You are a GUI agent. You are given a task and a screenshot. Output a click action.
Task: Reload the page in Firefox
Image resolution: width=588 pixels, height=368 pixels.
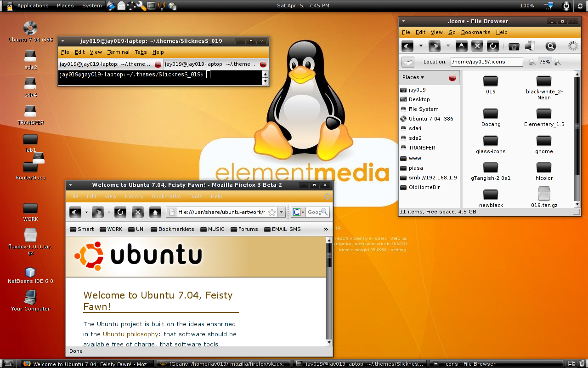(120, 212)
